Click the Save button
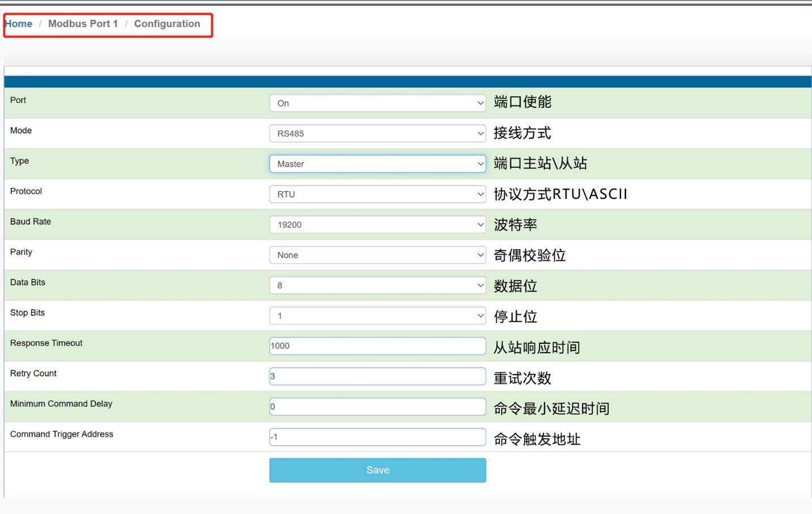This screenshot has width=812, height=514. click(x=377, y=470)
